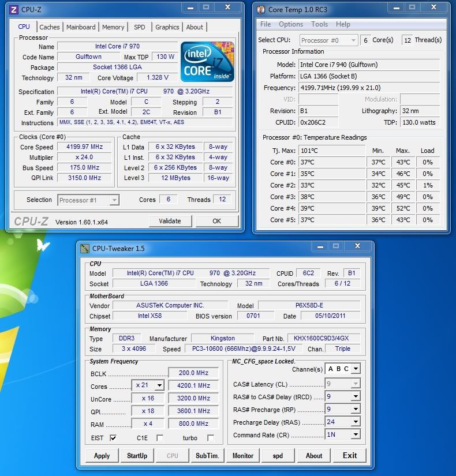The width and height of the screenshot is (456, 476).
Task: Minimize the Core Temp window
Action: (x=397, y=8)
